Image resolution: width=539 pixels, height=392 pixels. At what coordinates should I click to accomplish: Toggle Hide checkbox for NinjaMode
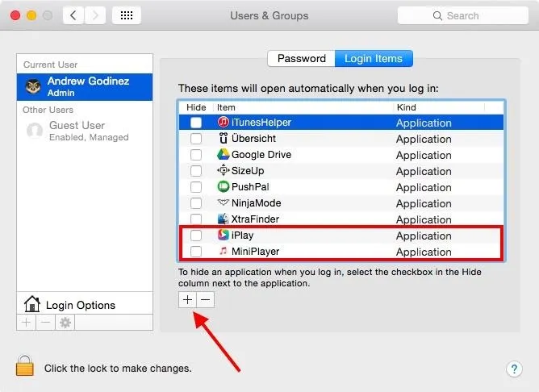196,203
